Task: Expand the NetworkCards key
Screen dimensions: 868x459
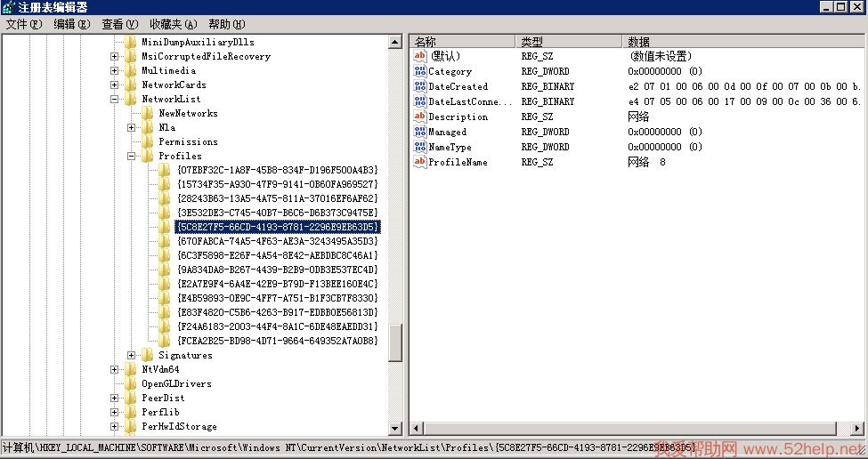Action: pos(114,85)
